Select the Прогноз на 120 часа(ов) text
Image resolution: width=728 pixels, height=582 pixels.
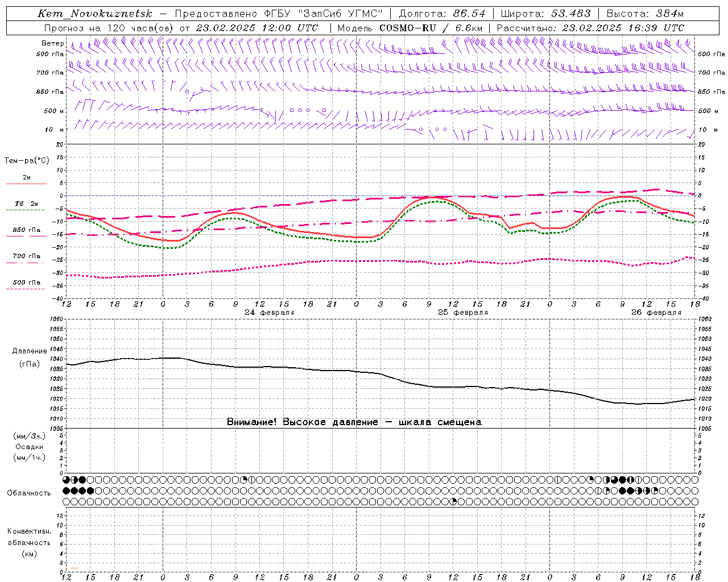point(109,28)
